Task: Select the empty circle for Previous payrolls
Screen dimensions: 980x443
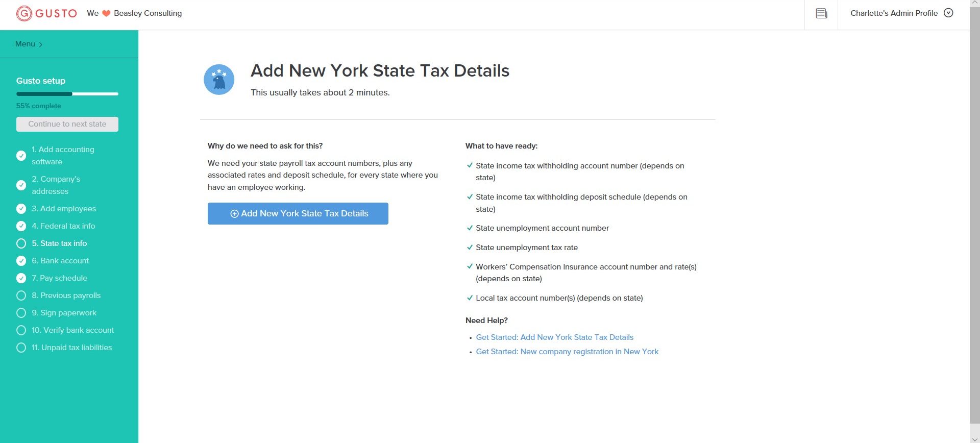Action: pyautogui.click(x=21, y=296)
